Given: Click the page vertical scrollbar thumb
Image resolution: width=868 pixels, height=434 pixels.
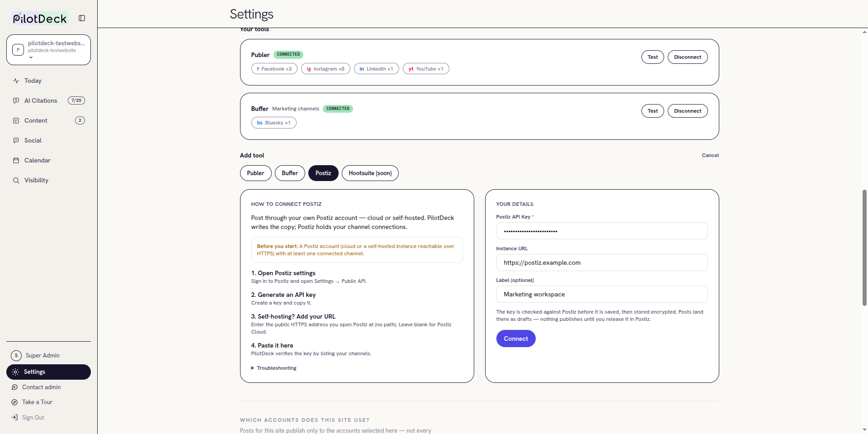Looking at the screenshot, I should click(x=864, y=248).
